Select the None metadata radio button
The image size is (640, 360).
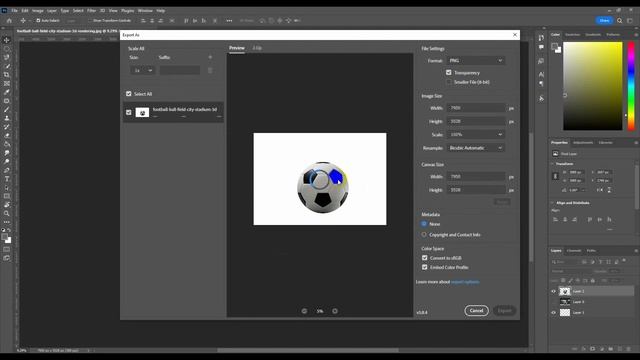[424, 224]
